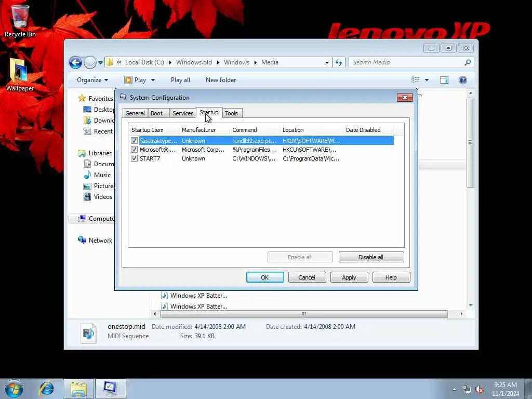Open view options dropdown arrow
The width and height of the screenshot is (532, 399).
pyautogui.click(x=427, y=80)
